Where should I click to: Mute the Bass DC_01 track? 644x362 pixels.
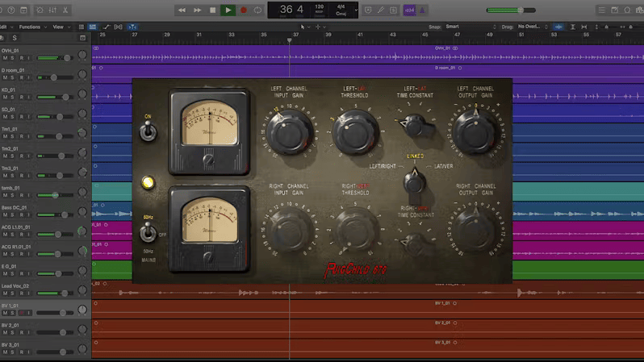point(5,215)
